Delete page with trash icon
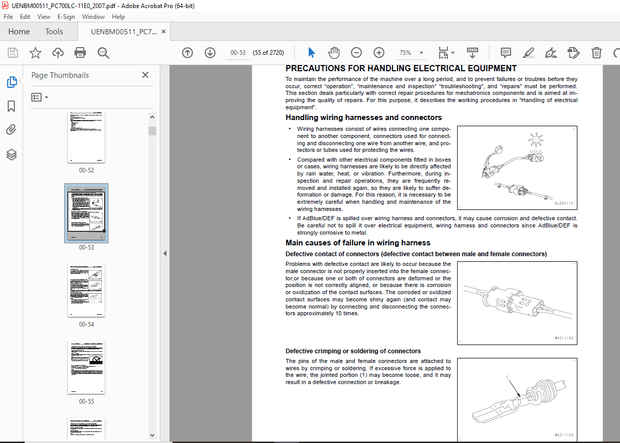The height and width of the screenshot is (443, 620). (596, 53)
